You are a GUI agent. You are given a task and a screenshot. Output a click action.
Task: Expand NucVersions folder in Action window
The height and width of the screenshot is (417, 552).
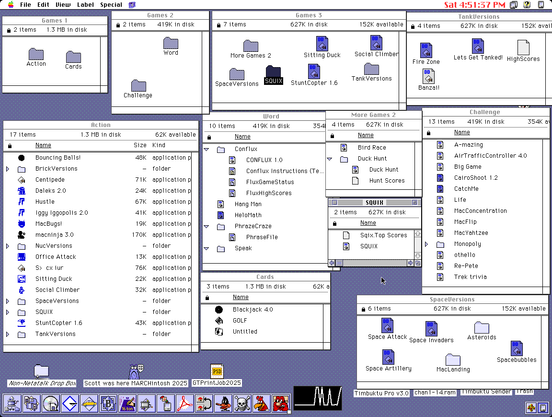(7, 246)
